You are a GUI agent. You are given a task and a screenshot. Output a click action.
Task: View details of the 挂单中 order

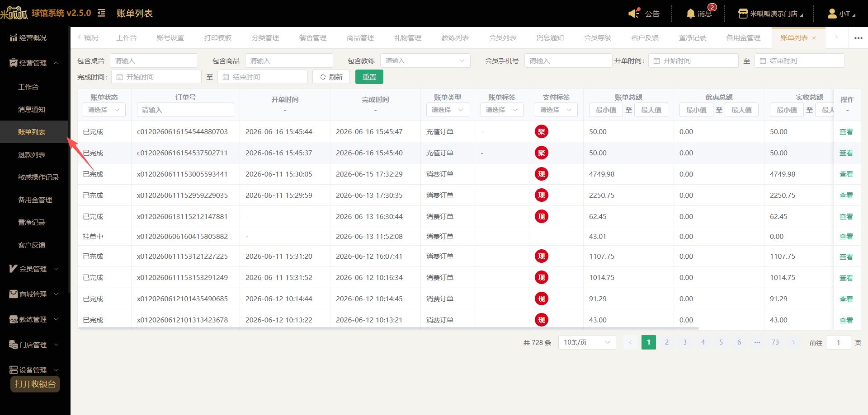(x=846, y=236)
